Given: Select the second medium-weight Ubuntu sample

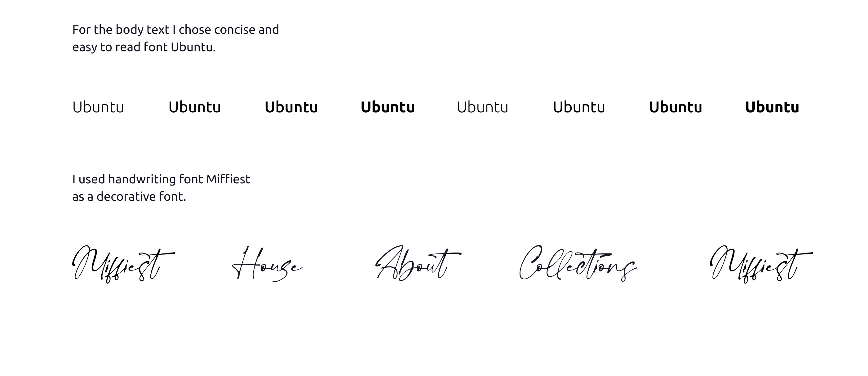Looking at the screenshot, I should [675, 107].
